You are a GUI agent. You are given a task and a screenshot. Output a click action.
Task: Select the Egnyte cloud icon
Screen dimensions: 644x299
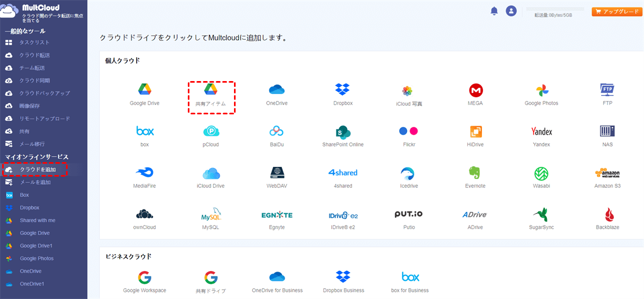(276, 214)
